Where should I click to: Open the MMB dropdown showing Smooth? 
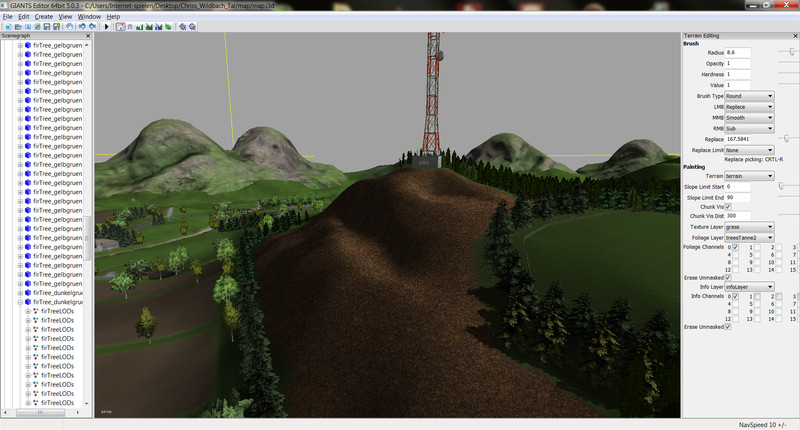749,117
